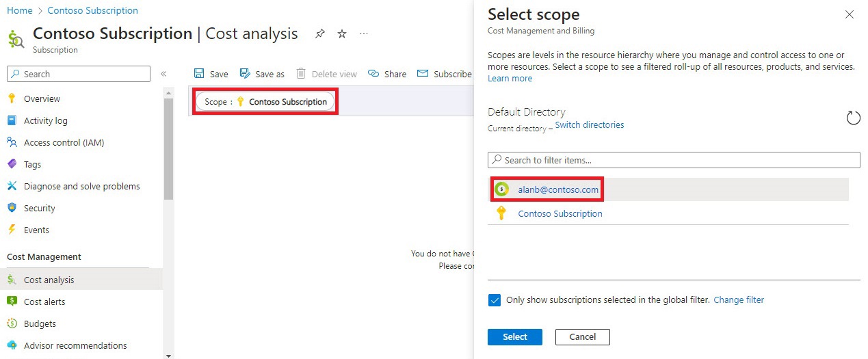Click the Contoso Subscription key icon in scope list
The image size is (868, 359).
point(501,213)
